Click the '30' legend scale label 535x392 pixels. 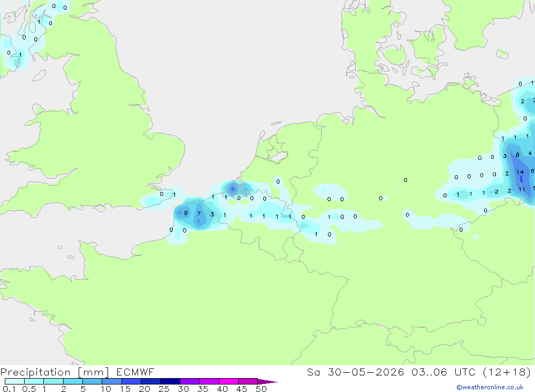tap(184, 389)
